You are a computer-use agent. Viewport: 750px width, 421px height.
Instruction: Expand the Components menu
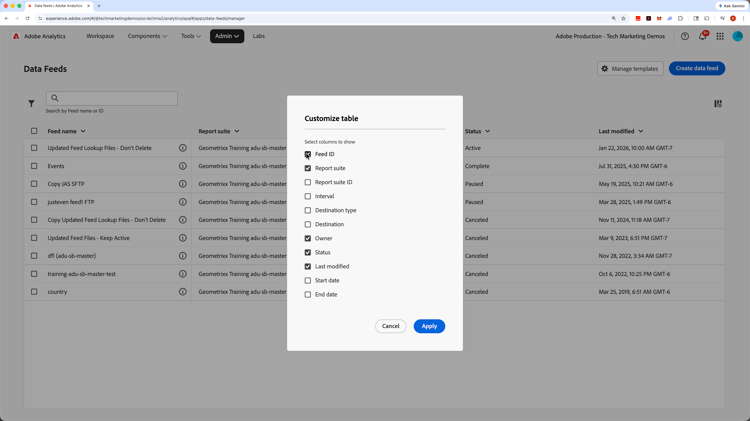(147, 36)
